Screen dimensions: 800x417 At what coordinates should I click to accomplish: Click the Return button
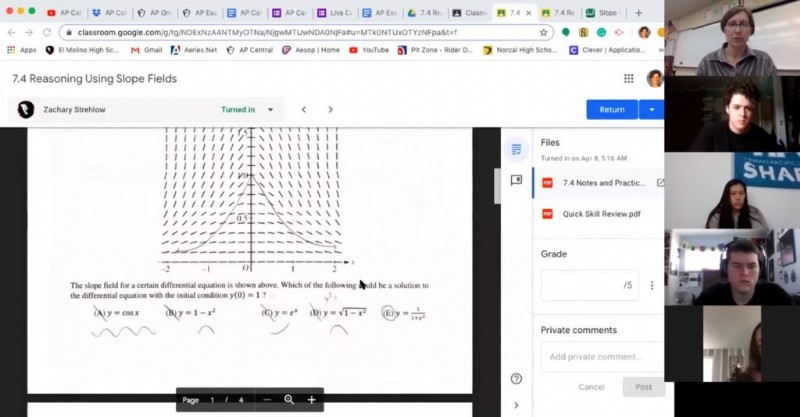[611, 110]
